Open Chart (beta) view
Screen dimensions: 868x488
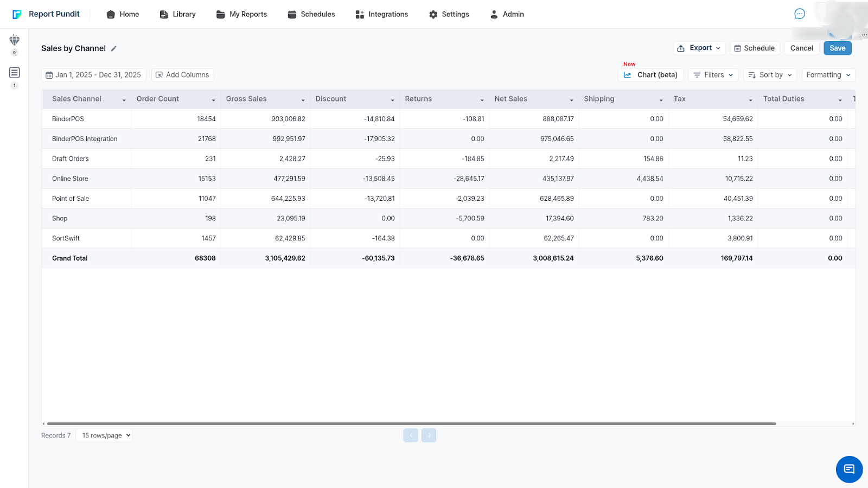(650, 75)
